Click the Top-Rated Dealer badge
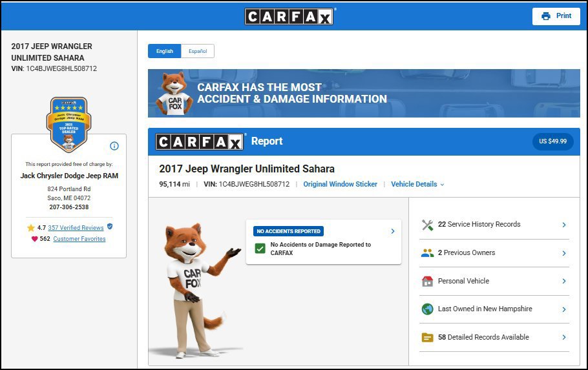588x370 pixels. (68, 125)
